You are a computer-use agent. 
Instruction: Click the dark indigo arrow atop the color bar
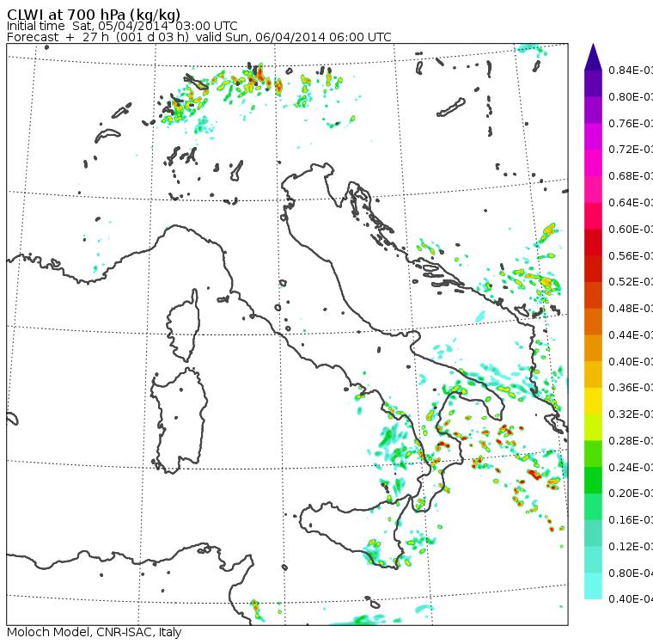click(x=593, y=57)
